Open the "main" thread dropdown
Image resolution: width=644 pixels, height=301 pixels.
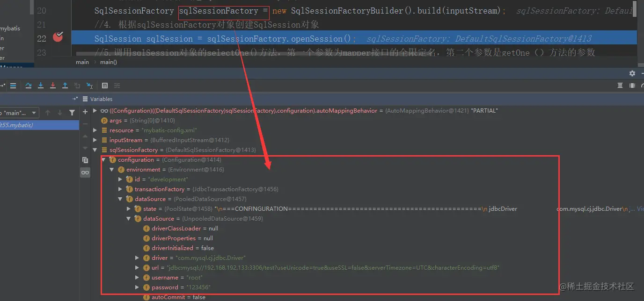[x=20, y=113]
